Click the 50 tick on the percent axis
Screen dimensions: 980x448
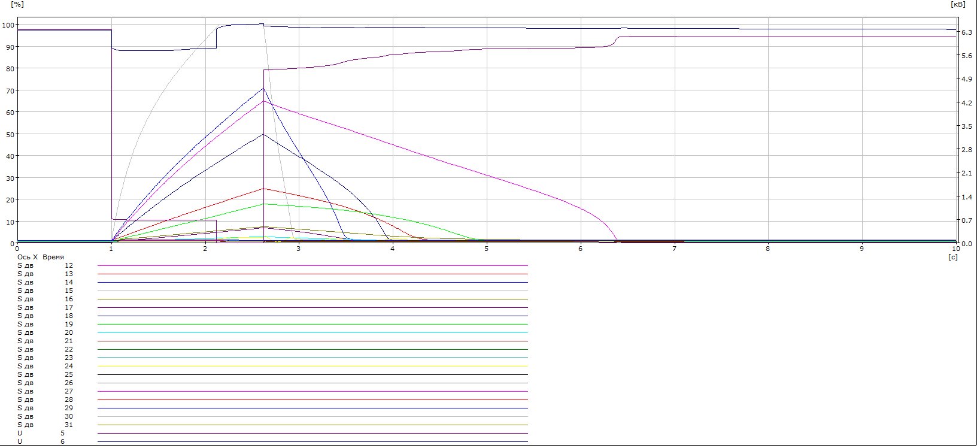pyautogui.click(x=10, y=134)
